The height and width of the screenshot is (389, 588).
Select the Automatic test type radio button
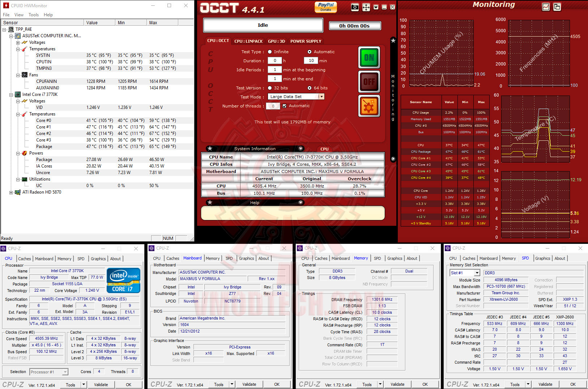pos(310,52)
